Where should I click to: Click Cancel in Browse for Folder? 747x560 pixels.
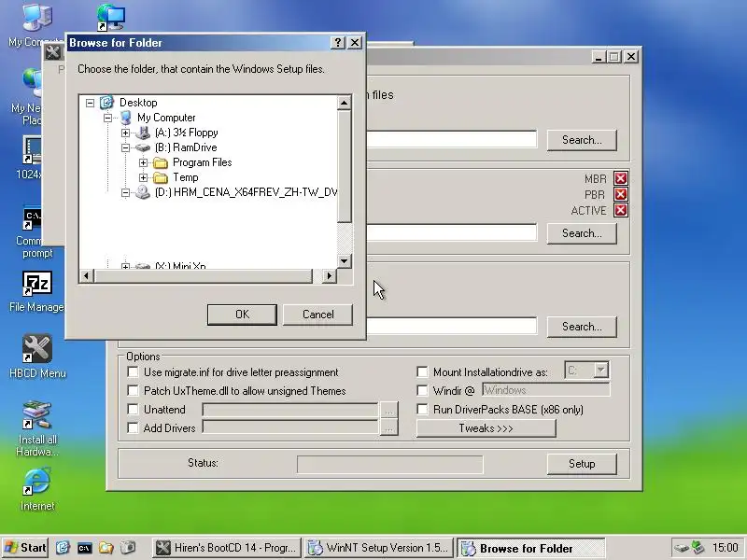(x=317, y=315)
